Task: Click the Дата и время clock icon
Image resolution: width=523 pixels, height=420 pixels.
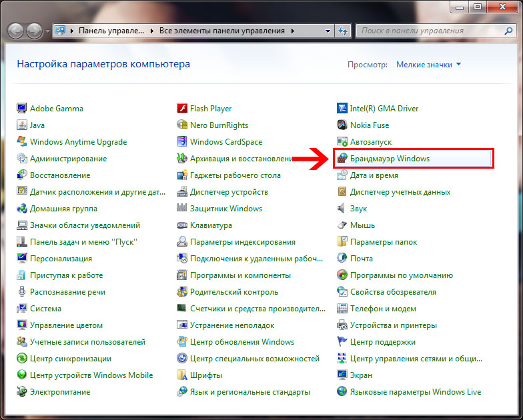Action: coord(342,175)
